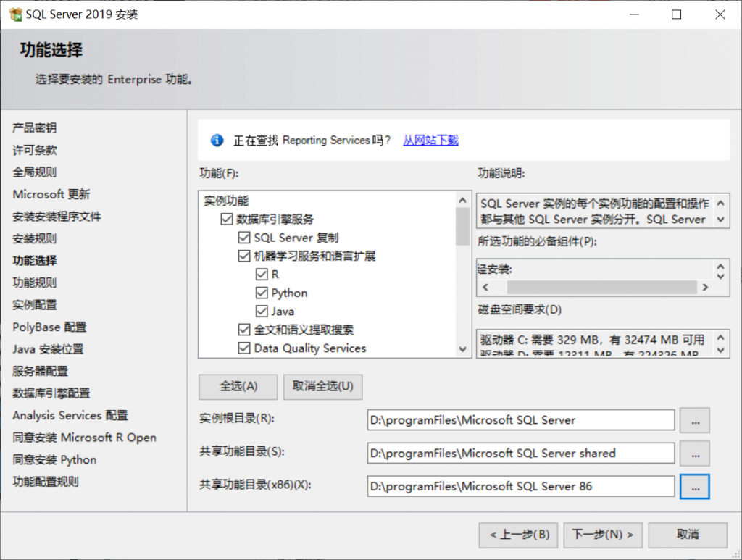Uncheck the Java checkbox
The height and width of the screenshot is (560, 742).
pos(262,312)
